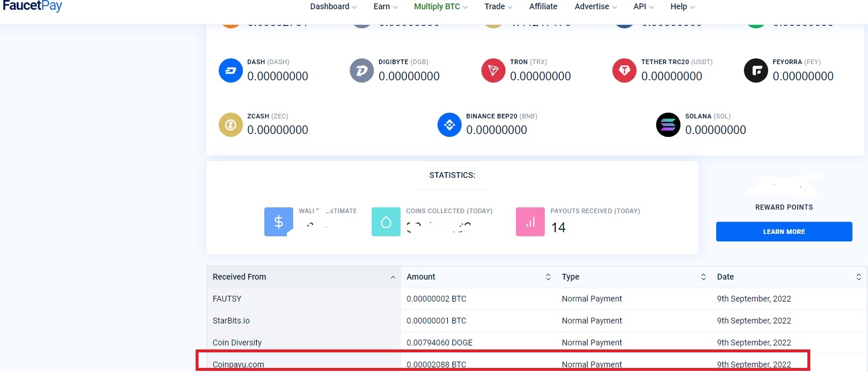Select the Feyorra balance value
The width and height of the screenshot is (868, 372).
coord(803,76)
